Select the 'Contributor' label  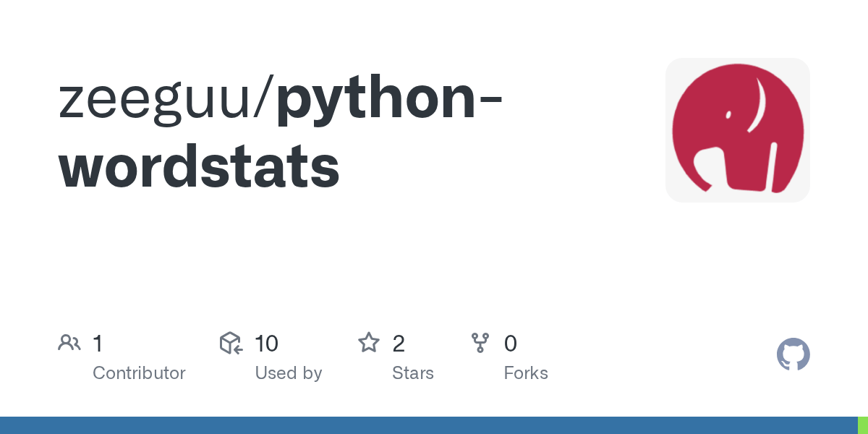pyautogui.click(x=139, y=373)
